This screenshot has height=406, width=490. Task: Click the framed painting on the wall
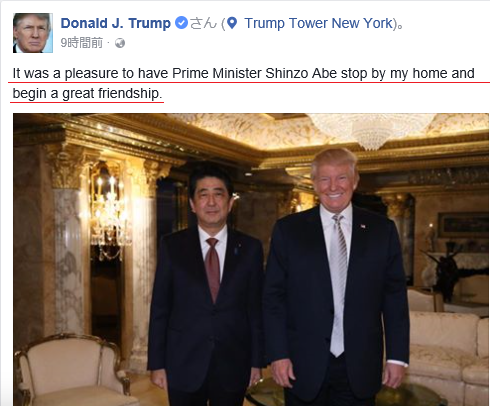pyautogui.click(x=463, y=225)
